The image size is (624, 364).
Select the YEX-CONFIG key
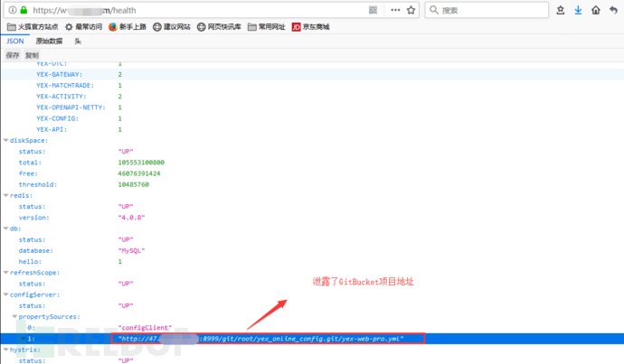pos(57,118)
